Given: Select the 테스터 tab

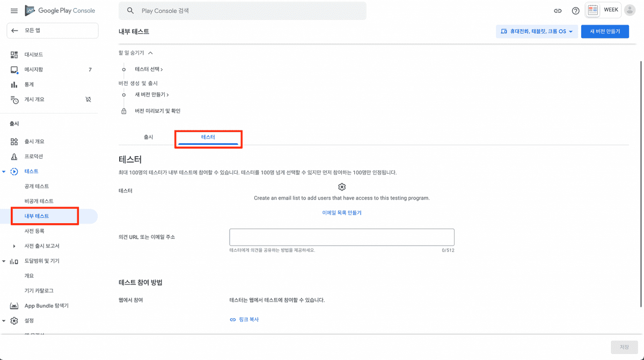Looking at the screenshot, I should tap(208, 137).
